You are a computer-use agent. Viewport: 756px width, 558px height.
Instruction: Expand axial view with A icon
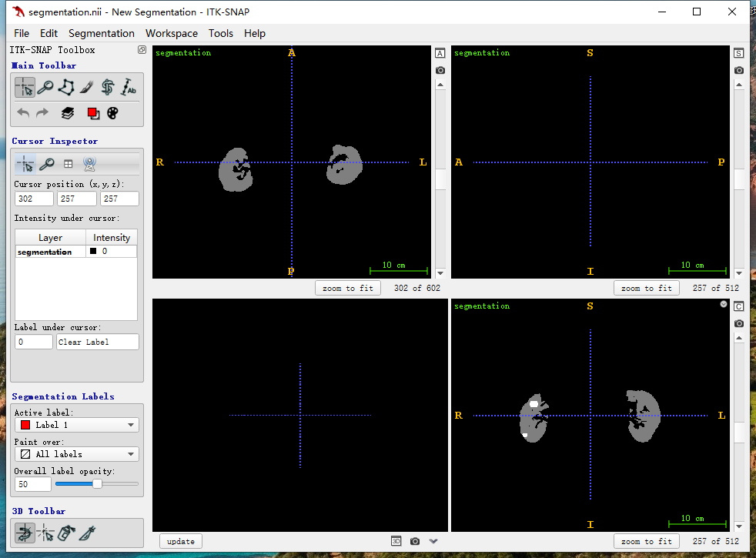(x=440, y=53)
